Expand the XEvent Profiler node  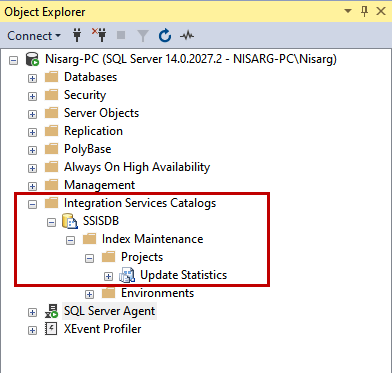[32, 331]
